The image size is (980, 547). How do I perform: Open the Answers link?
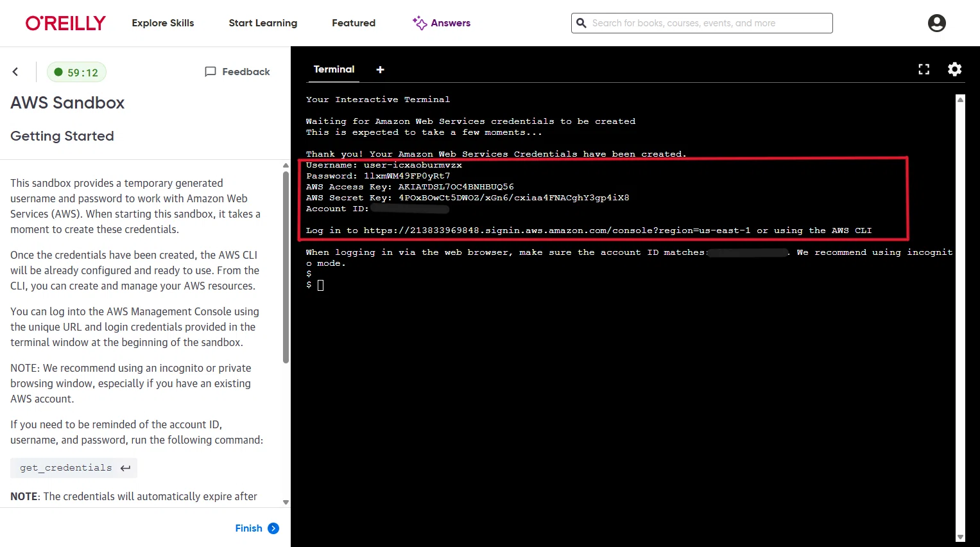(x=442, y=23)
